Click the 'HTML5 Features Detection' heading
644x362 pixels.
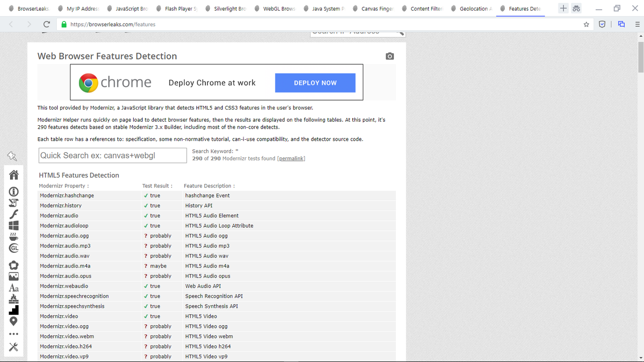click(79, 175)
